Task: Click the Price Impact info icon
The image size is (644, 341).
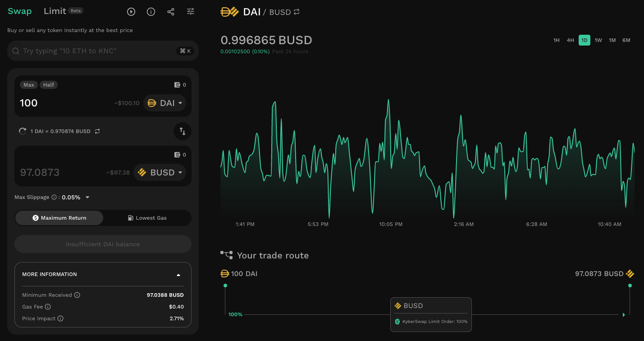Action: coord(60,318)
